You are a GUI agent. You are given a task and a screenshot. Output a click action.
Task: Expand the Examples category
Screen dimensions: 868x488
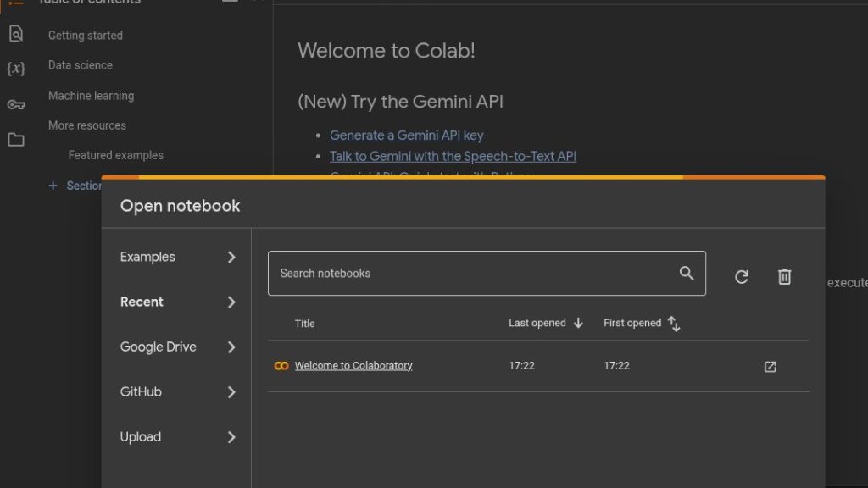[178, 257]
